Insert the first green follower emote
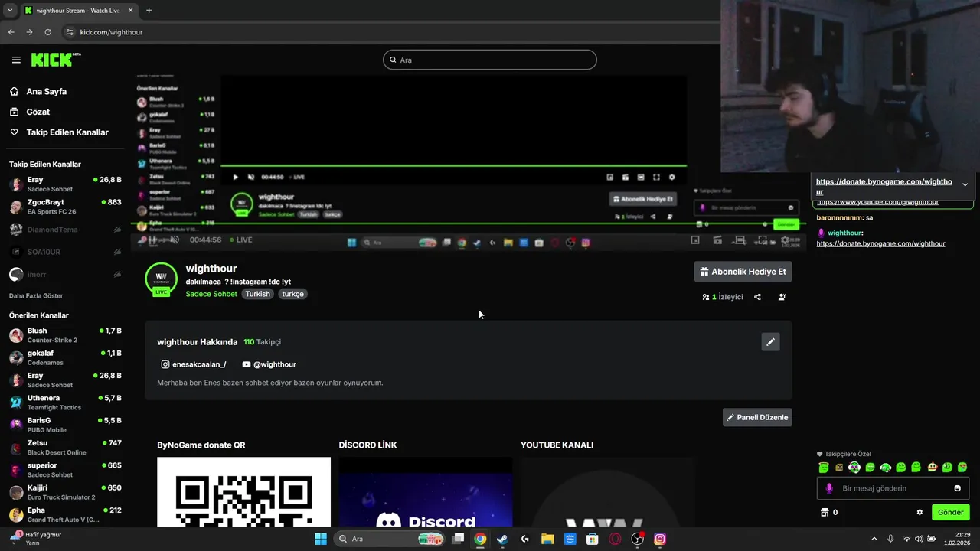This screenshot has height=551, width=980. (824, 468)
